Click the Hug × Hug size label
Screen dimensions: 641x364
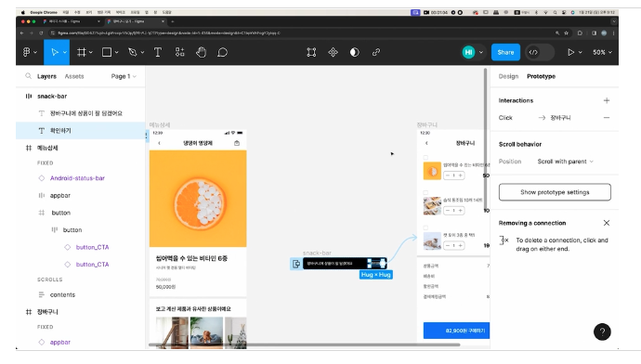coord(376,275)
